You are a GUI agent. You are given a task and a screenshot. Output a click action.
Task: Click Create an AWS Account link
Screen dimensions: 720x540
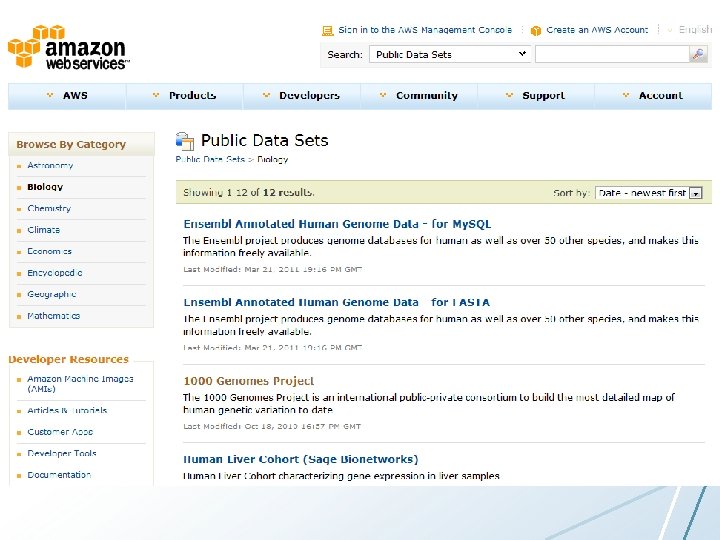coord(597,30)
